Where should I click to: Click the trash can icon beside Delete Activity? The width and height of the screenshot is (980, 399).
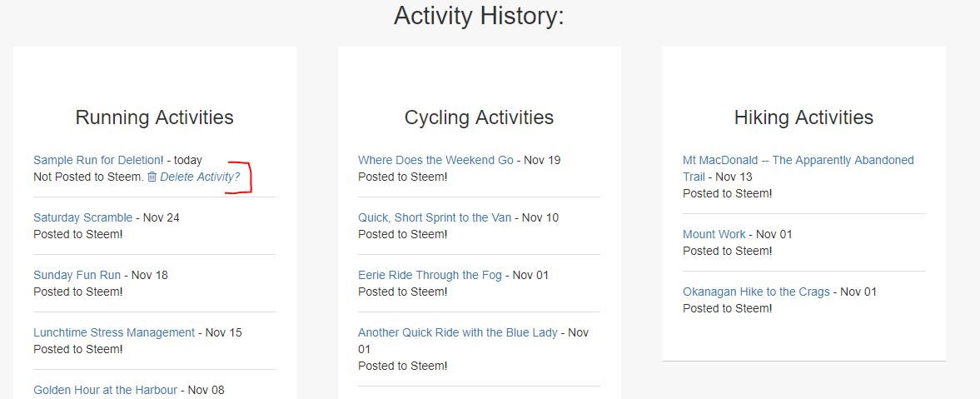pyautogui.click(x=152, y=177)
